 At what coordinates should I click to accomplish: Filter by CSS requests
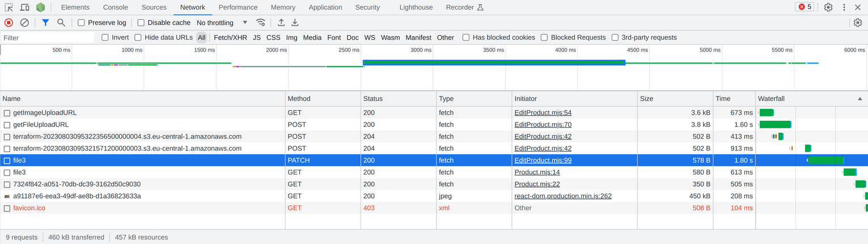coord(273,37)
